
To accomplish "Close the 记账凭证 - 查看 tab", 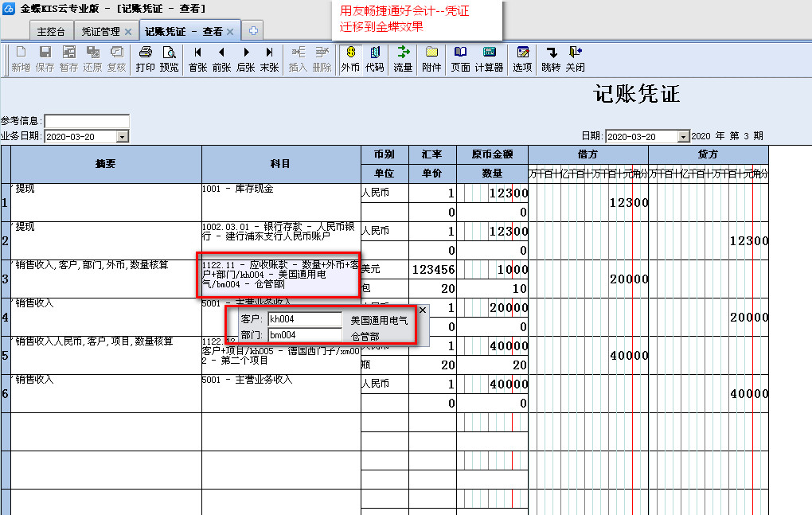I will [230, 32].
